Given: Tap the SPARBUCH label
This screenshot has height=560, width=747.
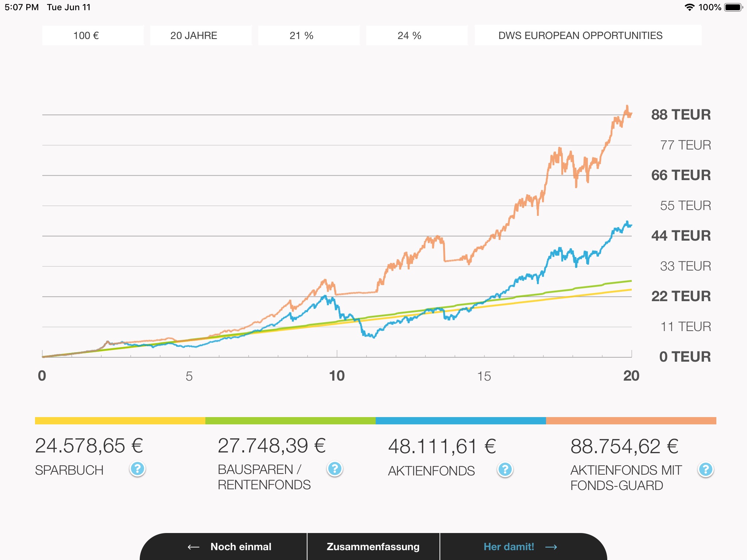Looking at the screenshot, I should [69, 470].
